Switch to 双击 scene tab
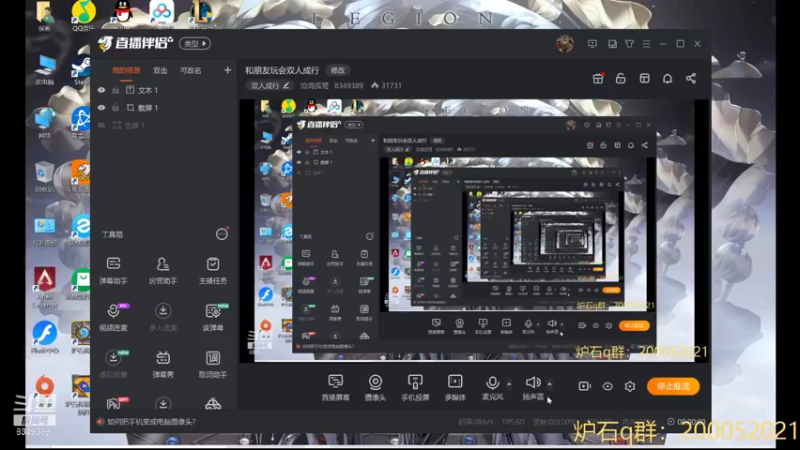Viewport: 800px width, 450px height. (160, 70)
